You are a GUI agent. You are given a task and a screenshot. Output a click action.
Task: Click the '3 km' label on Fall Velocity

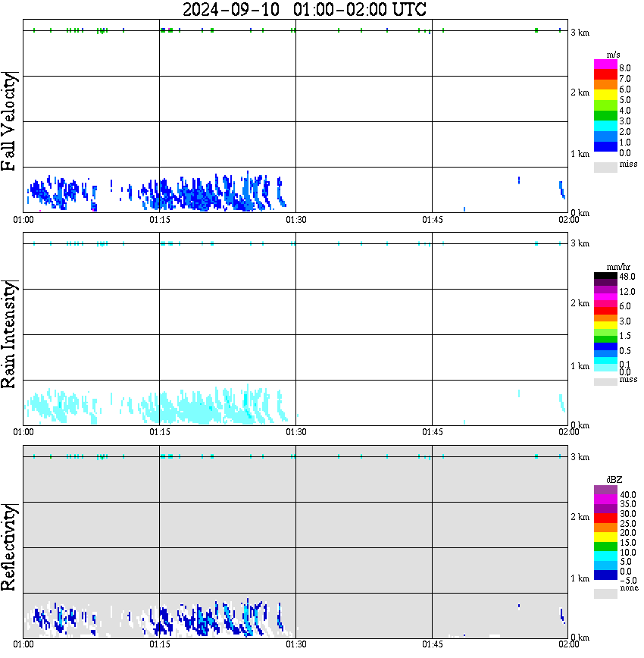point(580,33)
